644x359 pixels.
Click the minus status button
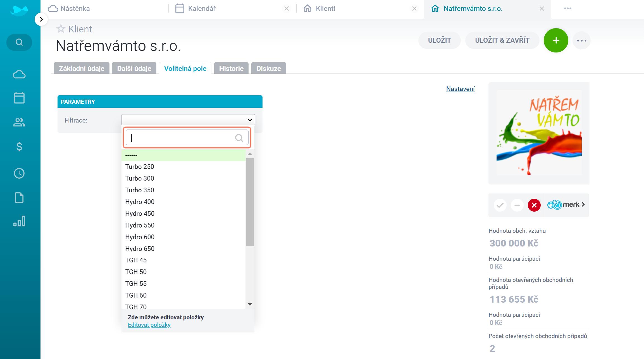pos(517,205)
